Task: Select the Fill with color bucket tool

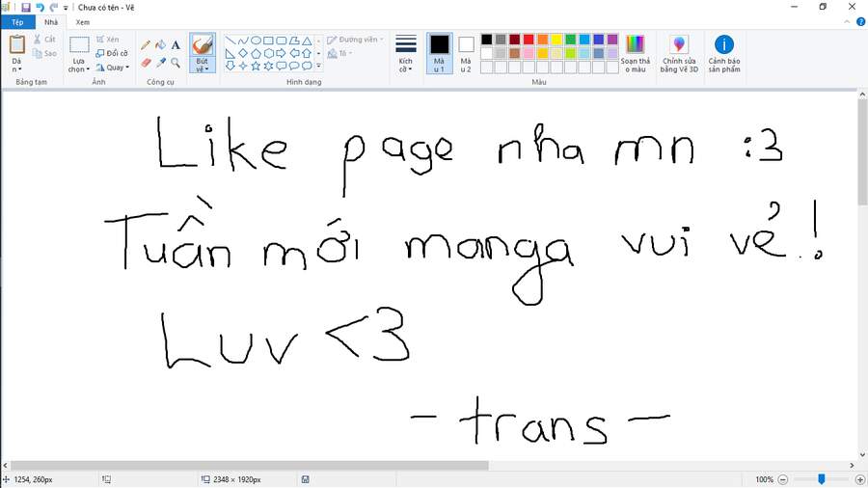Action: (x=160, y=44)
